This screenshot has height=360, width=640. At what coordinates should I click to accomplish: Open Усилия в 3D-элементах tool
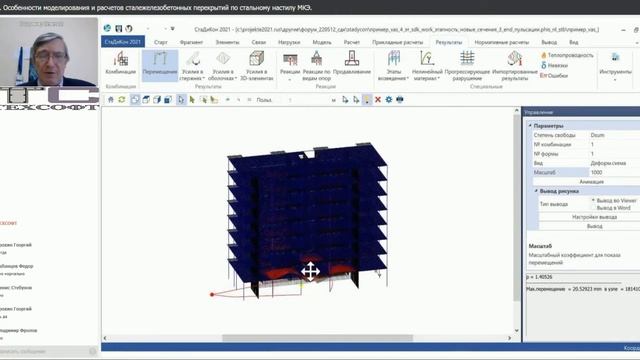pyautogui.click(x=256, y=66)
